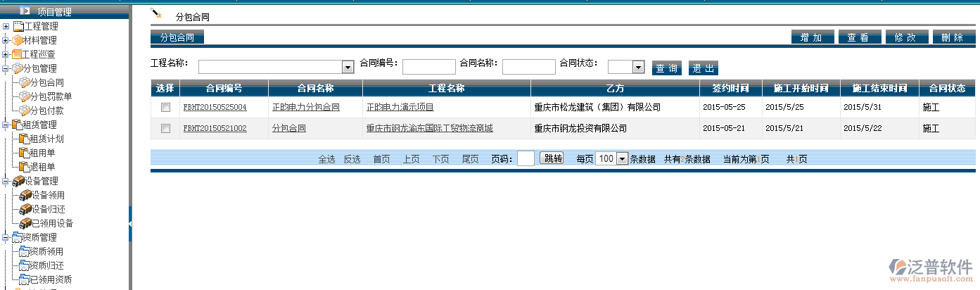
Task: Collapse the 设备管理 tree node
Action: [6, 181]
